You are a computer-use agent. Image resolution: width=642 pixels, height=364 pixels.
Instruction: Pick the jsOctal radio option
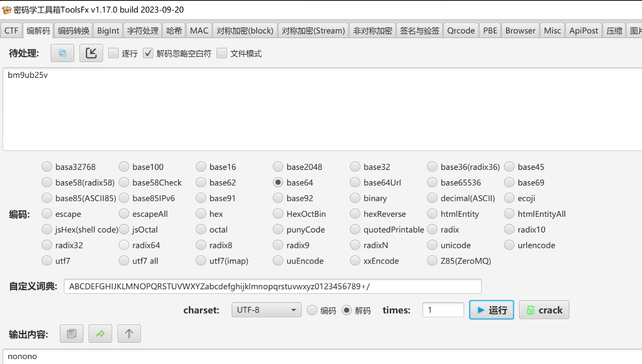click(x=124, y=229)
